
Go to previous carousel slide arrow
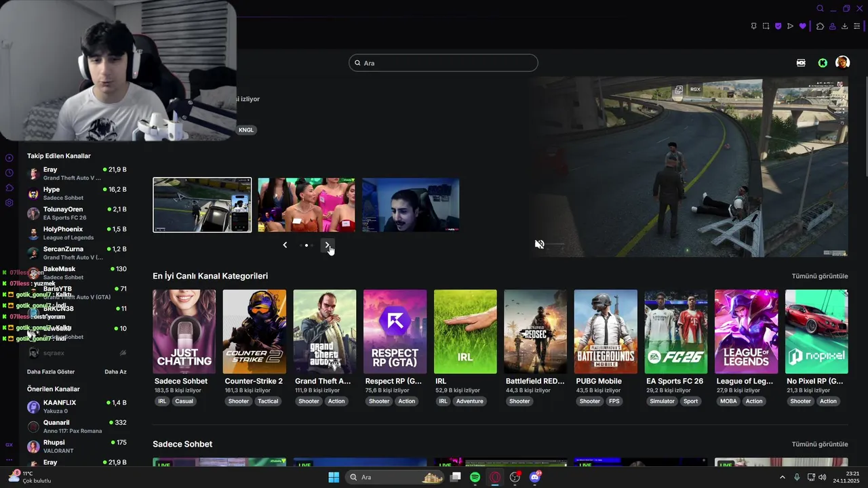pyautogui.click(x=285, y=245)
